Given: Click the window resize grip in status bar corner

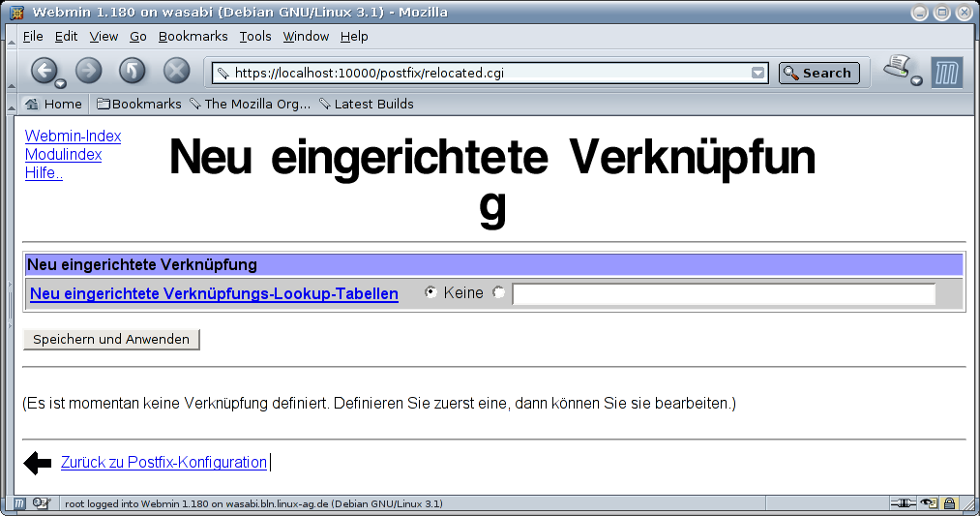Looking at the screenshot, I should click(x=968, y=504).
